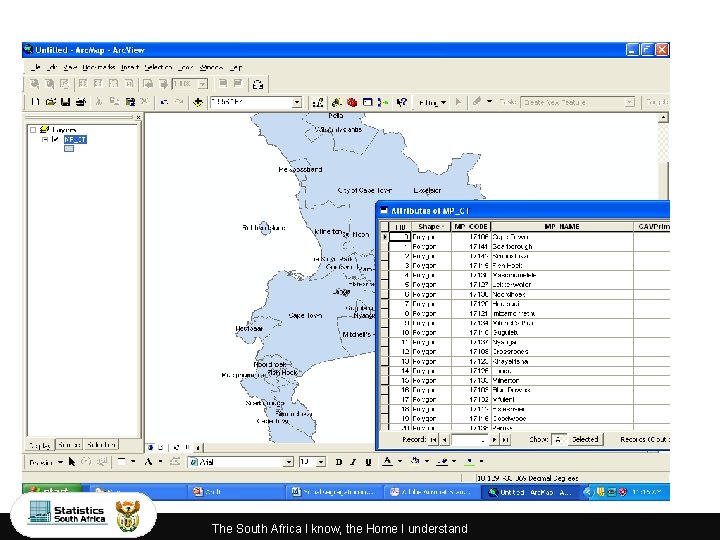This screenshot has height=540, width=720.
Task: Toggle Bold text formatting
Action: pos(338,462)
